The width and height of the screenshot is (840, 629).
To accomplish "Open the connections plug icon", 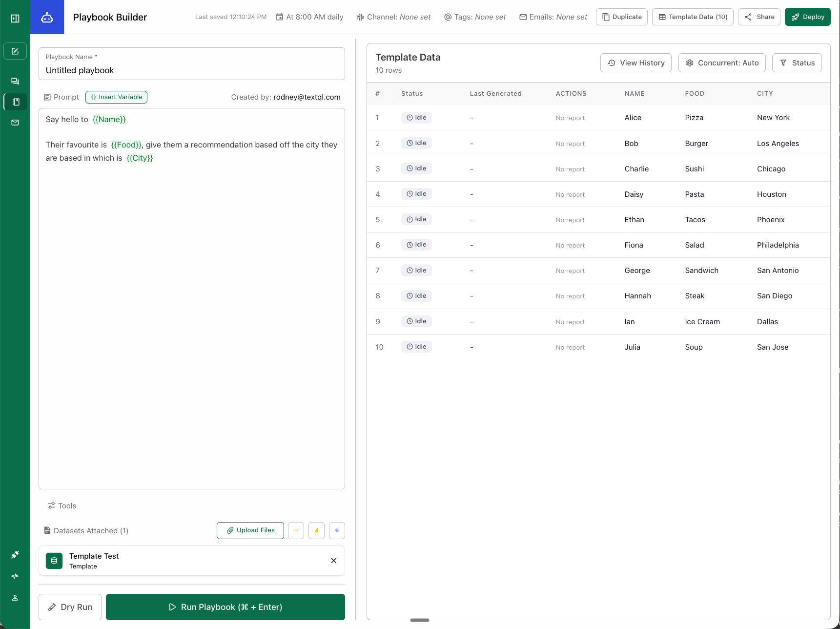I will [15, 555].
